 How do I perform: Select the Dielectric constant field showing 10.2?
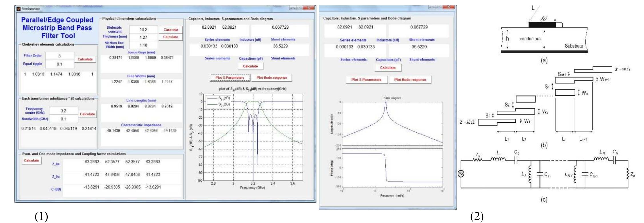click(x=143, y=29)
